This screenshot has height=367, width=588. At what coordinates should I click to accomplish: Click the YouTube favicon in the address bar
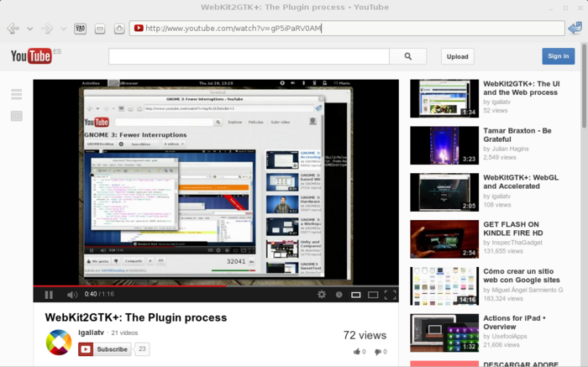pyautogui.click(x=139, y=28)
